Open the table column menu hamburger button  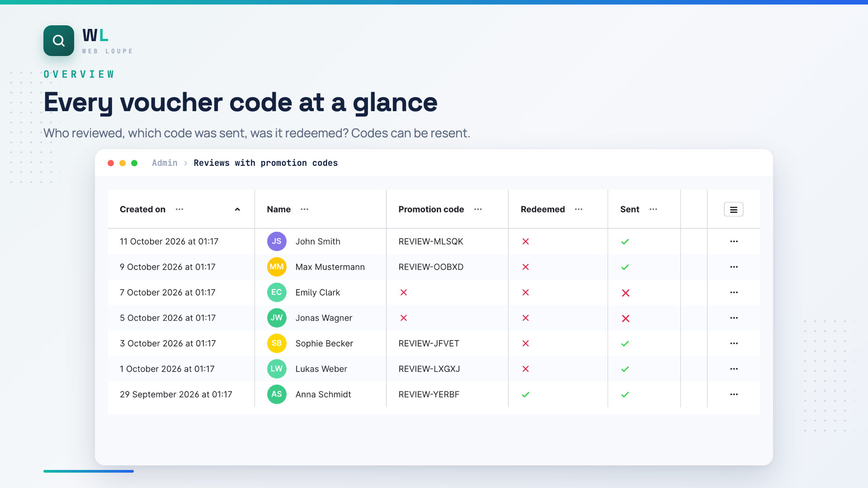pyautogui.click(x=733, y=209)
